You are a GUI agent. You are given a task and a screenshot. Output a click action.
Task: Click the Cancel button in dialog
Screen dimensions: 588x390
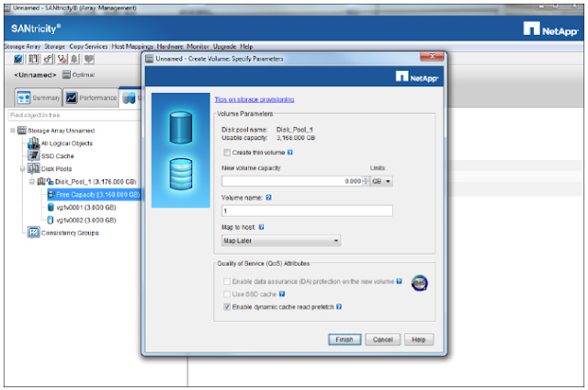pos(383,339)
